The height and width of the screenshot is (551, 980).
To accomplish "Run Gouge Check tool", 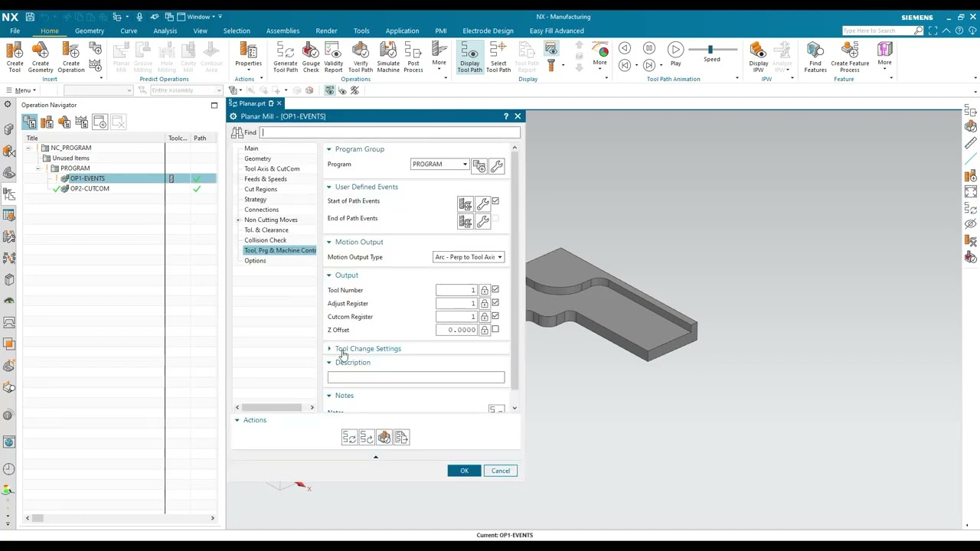I will pos(311,57).
